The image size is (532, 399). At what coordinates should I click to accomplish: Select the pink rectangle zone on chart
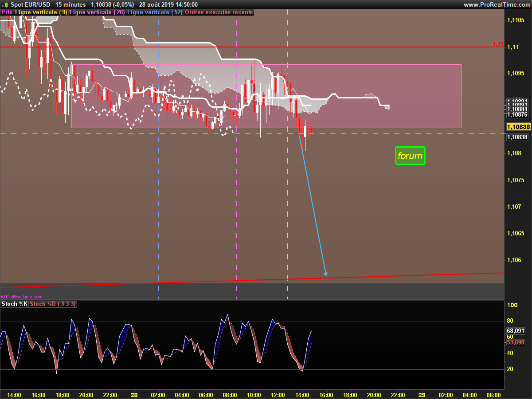coord(266,96)
